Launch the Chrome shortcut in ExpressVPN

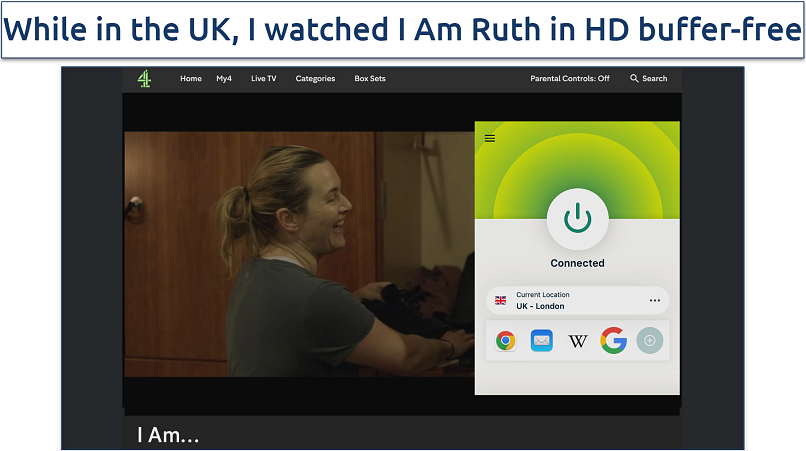[505, 340]
